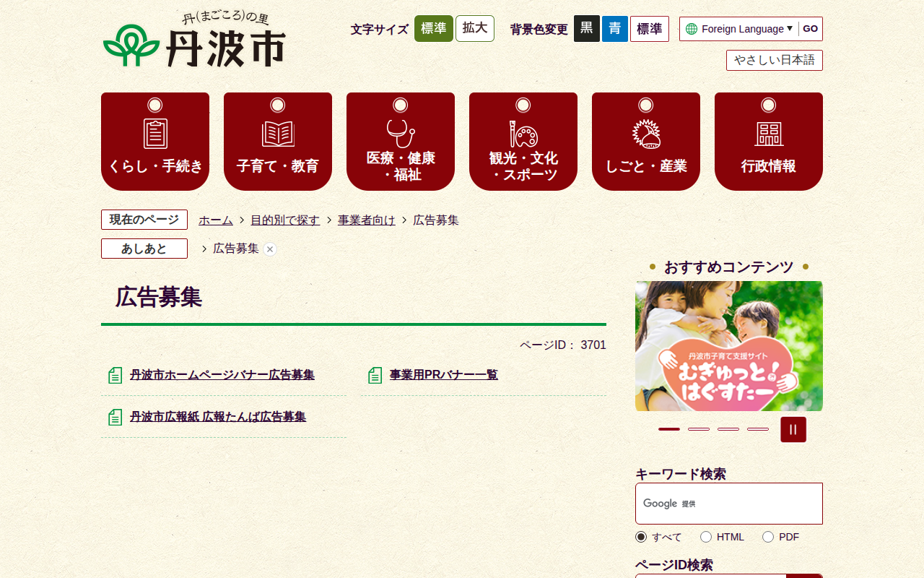The width and height of the screenshot is (924, 578).
Task: Open むぎゅっとはぐすたー banner image
Action: click(x=729, y=346)
